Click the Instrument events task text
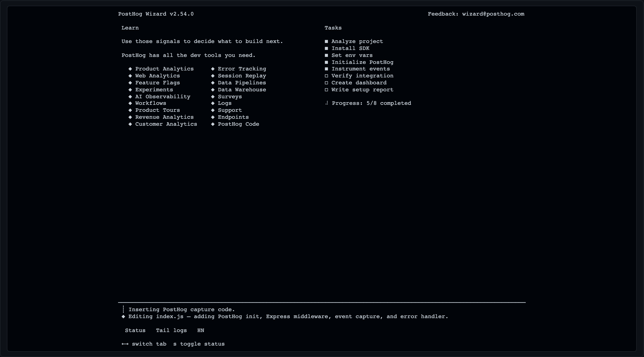 tap(361, 69)
